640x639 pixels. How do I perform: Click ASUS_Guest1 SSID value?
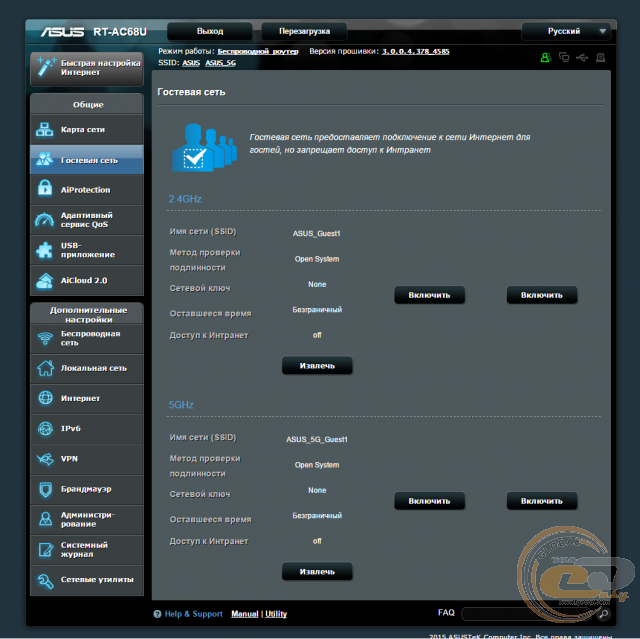tap(316, 233)
